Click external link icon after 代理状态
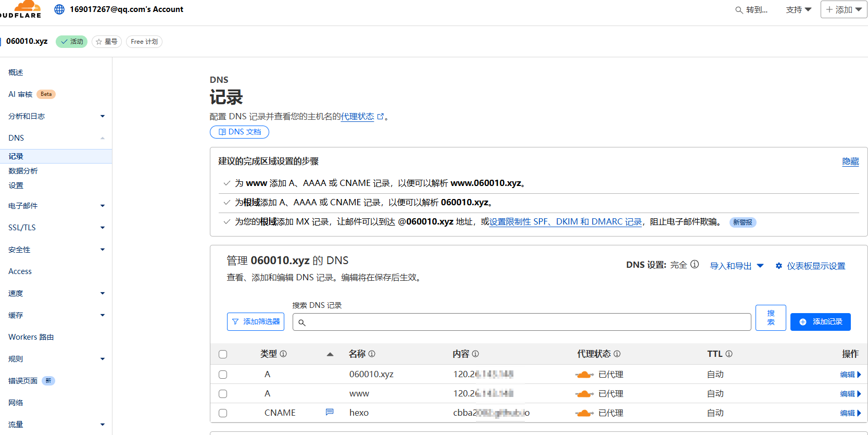 coord(381,117)
